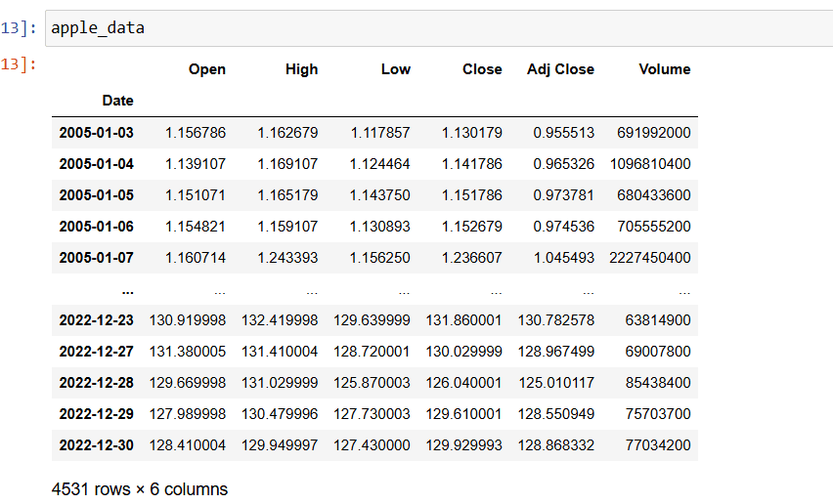Select the 2005-01-03 row label

(x=96, y=133)
